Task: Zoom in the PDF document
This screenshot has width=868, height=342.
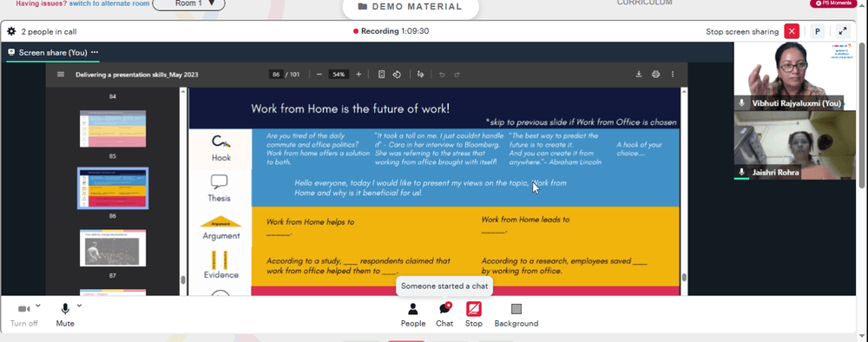Action: (358, 74)
